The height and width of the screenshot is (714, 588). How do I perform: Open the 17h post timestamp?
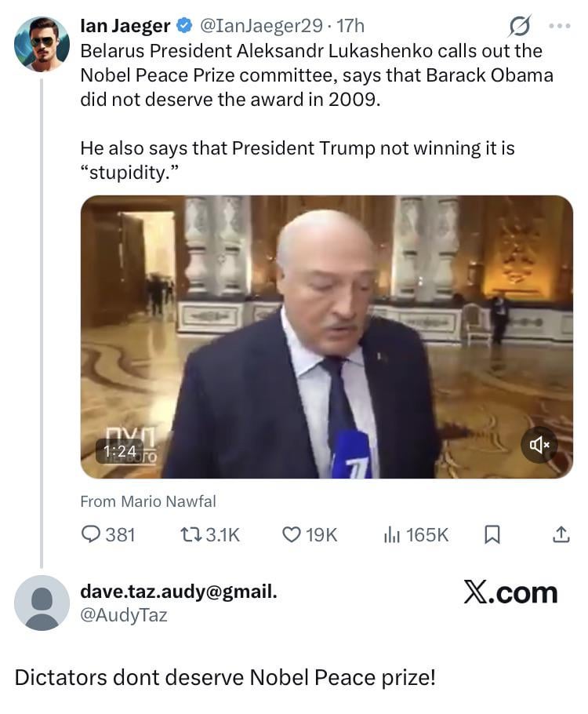click(350, 26)
